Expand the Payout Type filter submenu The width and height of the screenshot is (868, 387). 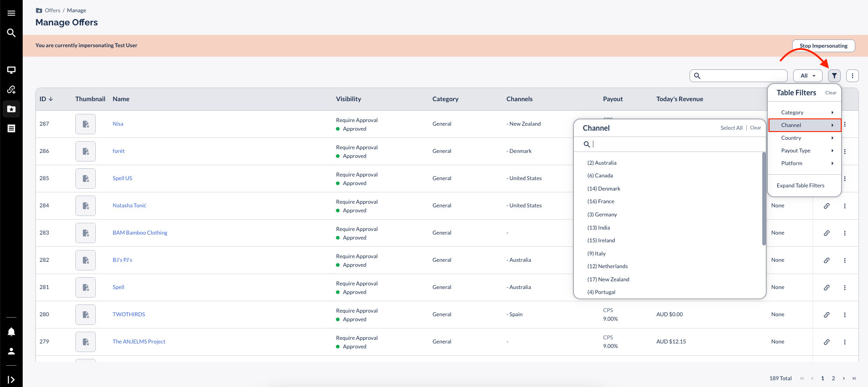tap(804, 151)
